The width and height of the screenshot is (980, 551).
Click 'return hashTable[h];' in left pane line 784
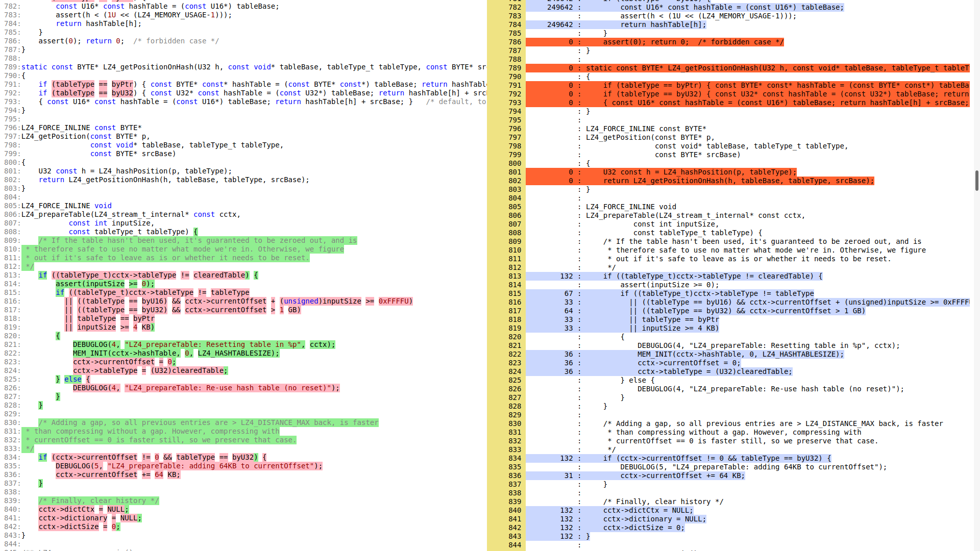tap(99, 23)
